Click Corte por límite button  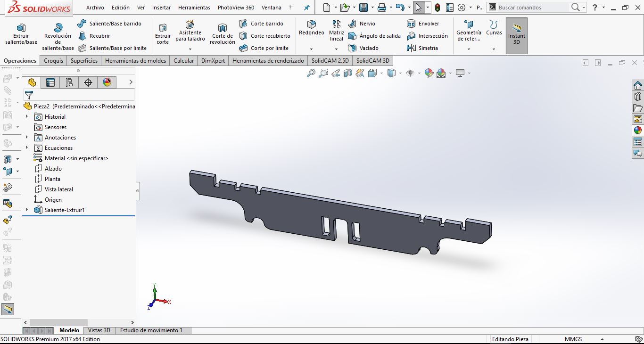click(x=264, y=48)
